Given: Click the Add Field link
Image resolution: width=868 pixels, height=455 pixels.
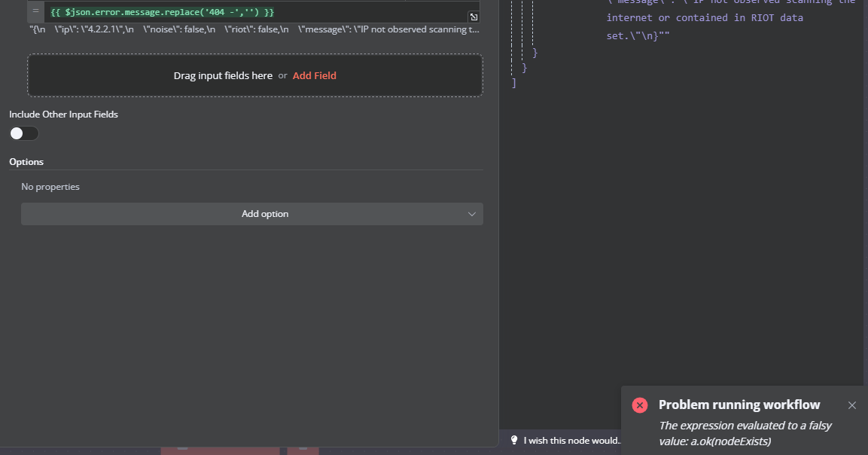Looking at the screenshot, I should (x=315, y=76).
